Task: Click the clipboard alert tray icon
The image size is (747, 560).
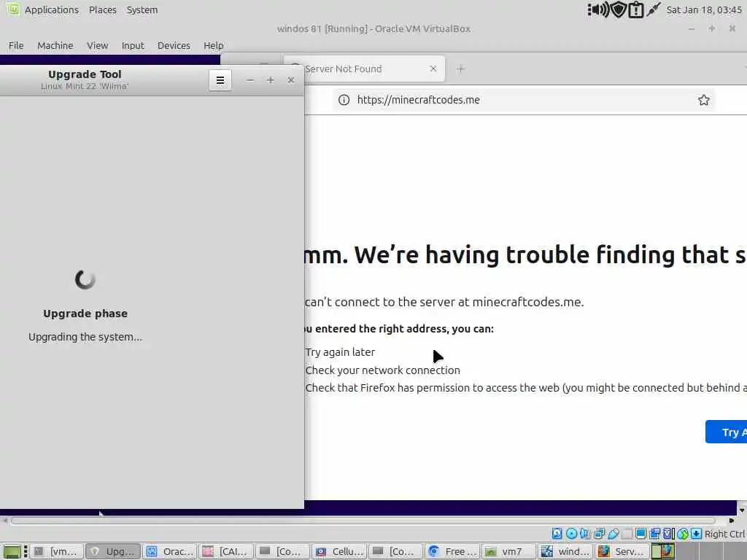Action: (x=636, y=9)
